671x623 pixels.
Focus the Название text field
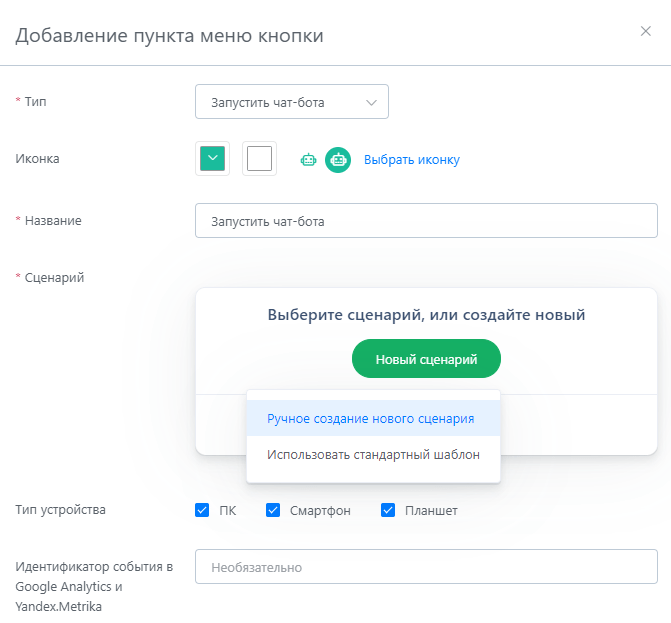[426, 221]
